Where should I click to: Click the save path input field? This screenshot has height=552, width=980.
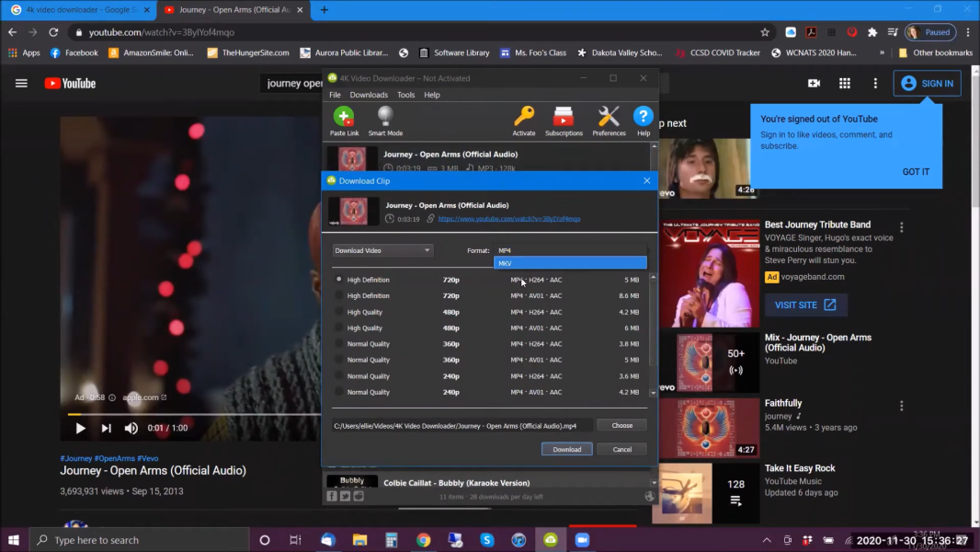click(x=462, y=426)
